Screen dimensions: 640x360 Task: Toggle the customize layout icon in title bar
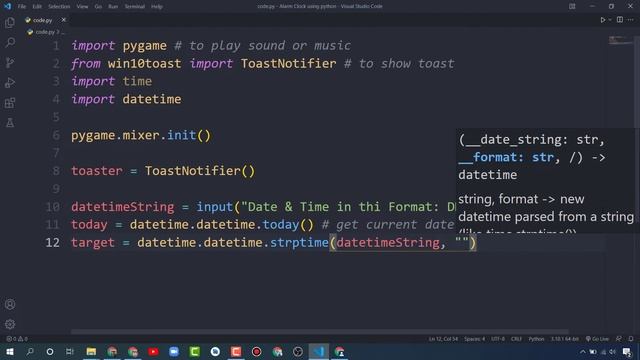click(572, 6)
